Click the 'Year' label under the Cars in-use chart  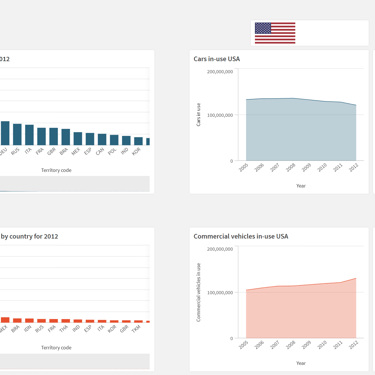tap(301, 186)
